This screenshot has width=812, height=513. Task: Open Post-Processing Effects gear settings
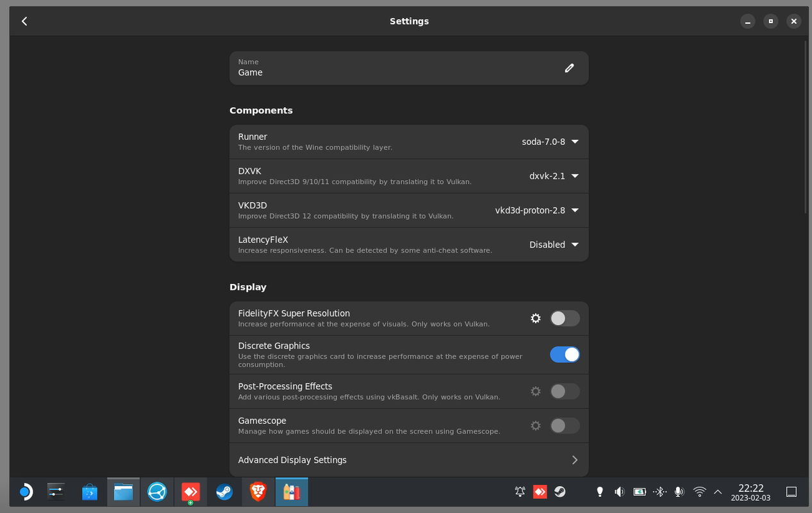click(536, 391)
